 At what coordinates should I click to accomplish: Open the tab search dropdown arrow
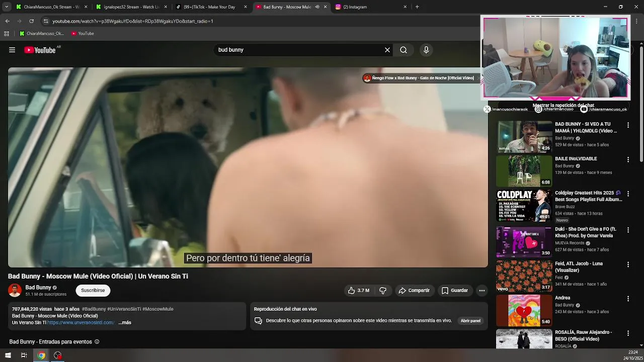click(x=7, y=7)
